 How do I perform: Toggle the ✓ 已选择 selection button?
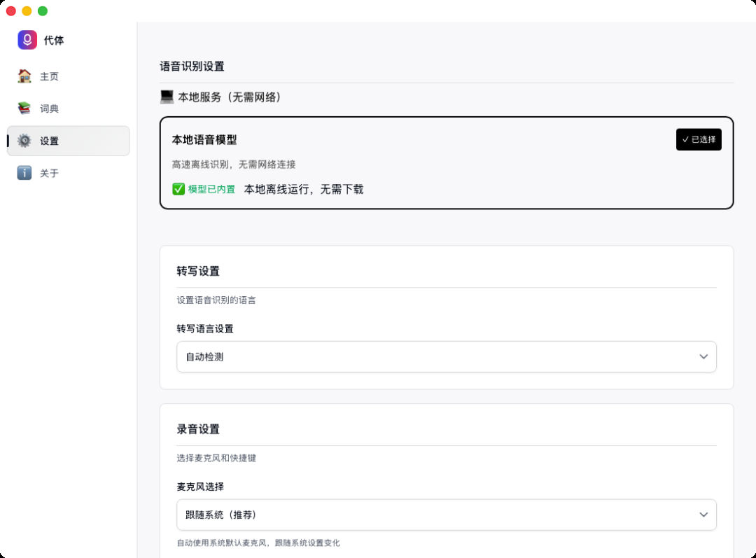(x=698, y=139)
